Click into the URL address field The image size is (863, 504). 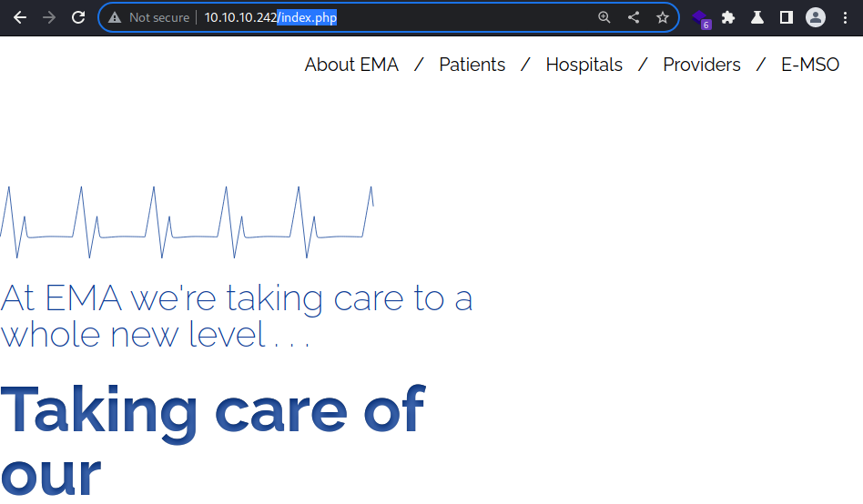pyautogui.click(x=396, y=17)
